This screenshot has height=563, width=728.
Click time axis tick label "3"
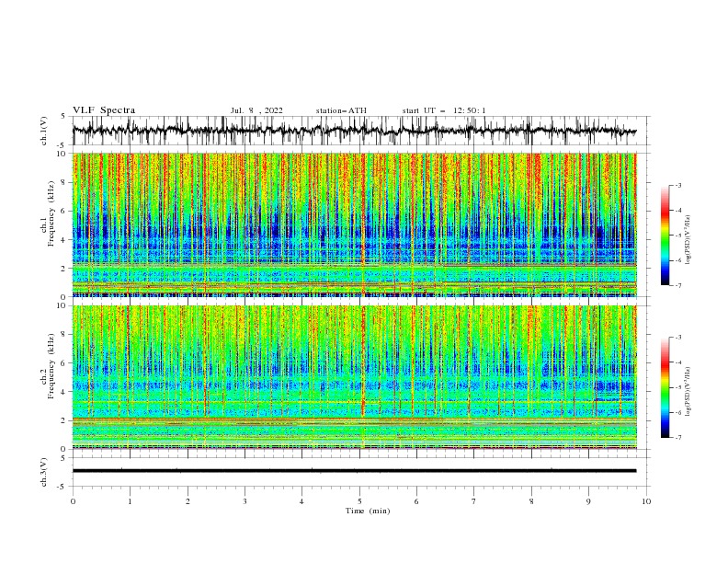245,501
